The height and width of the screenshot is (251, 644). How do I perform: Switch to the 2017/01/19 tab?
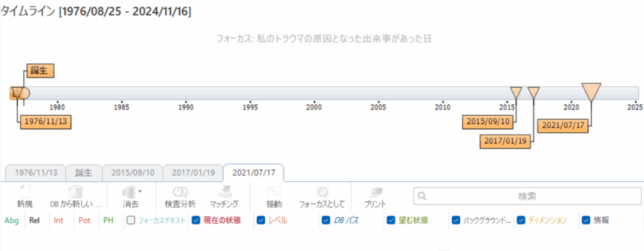[193, 172]
